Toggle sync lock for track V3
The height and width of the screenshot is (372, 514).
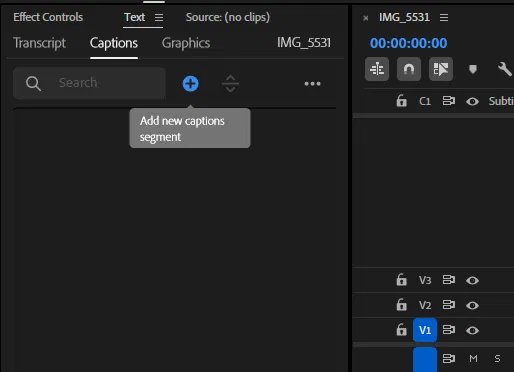449,280
